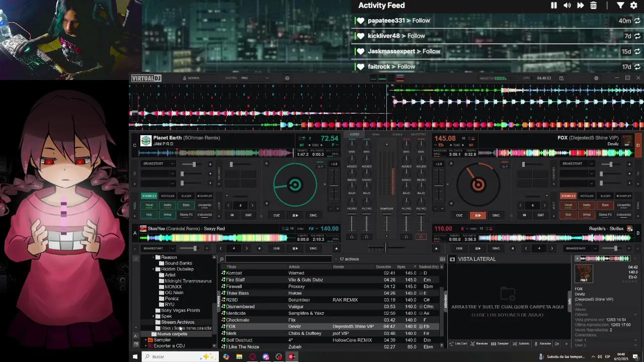
Task: Sort by Bpm column header
Action: (401, 267)
